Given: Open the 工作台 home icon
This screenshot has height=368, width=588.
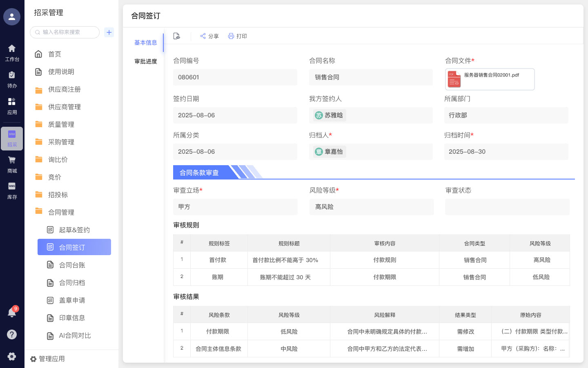Looking at the screenshot, I should 12,52.
